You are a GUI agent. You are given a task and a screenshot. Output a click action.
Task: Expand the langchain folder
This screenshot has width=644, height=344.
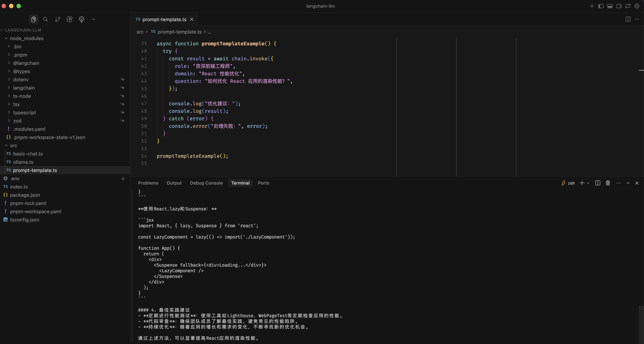tap(65, 88)
